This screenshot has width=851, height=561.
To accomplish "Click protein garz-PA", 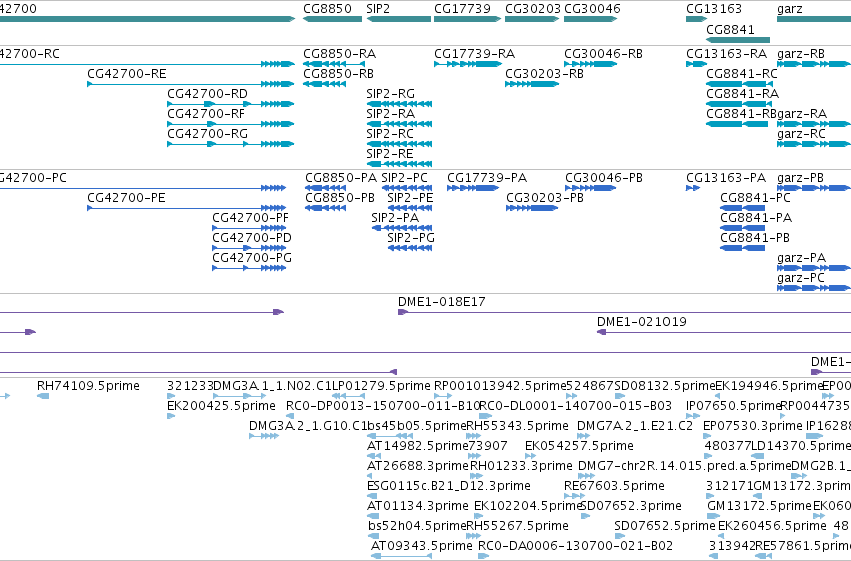I will [814, 269].
